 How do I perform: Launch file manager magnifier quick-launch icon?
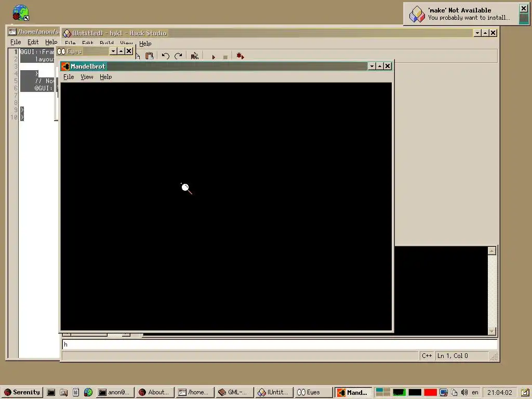pyautogui.click(x=63, y=392)
